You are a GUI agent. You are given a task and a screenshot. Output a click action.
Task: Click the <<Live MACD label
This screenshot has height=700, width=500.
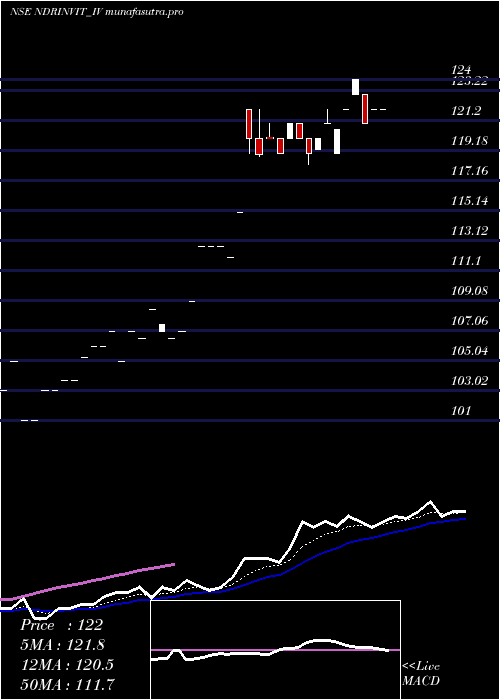pyautogui.click(x=421, y=673)
